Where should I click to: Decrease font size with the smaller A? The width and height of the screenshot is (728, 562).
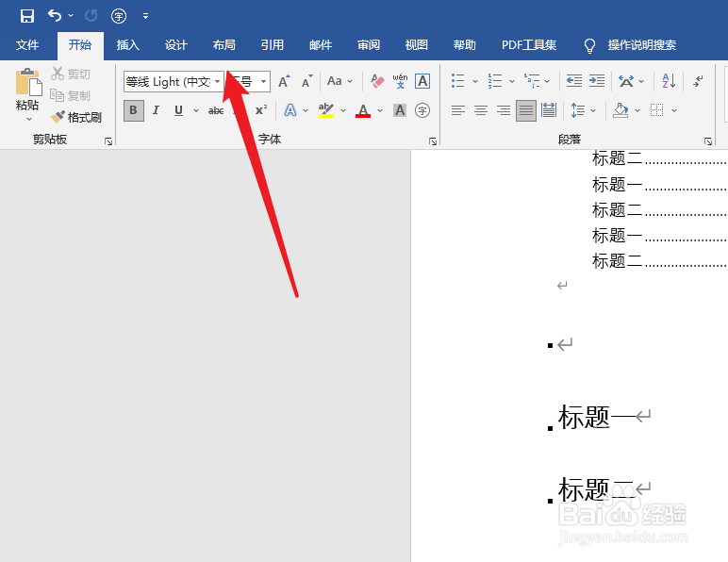click(306, 81)
